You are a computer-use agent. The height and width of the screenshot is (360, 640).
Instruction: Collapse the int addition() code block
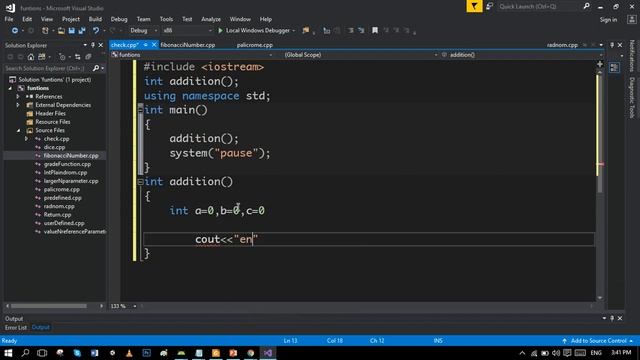[140, 182]
